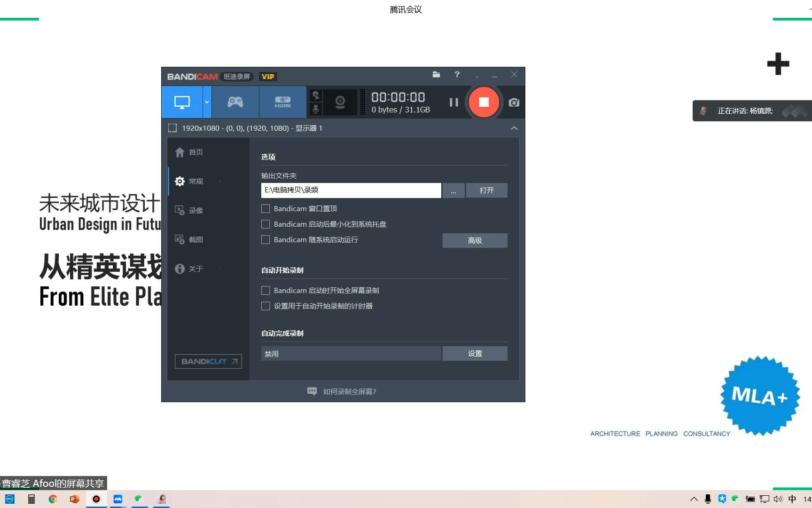Open Dell app in taskbar
Image resolution: width=812 pixels, height=508 pixels.
(x=10, y=499)
